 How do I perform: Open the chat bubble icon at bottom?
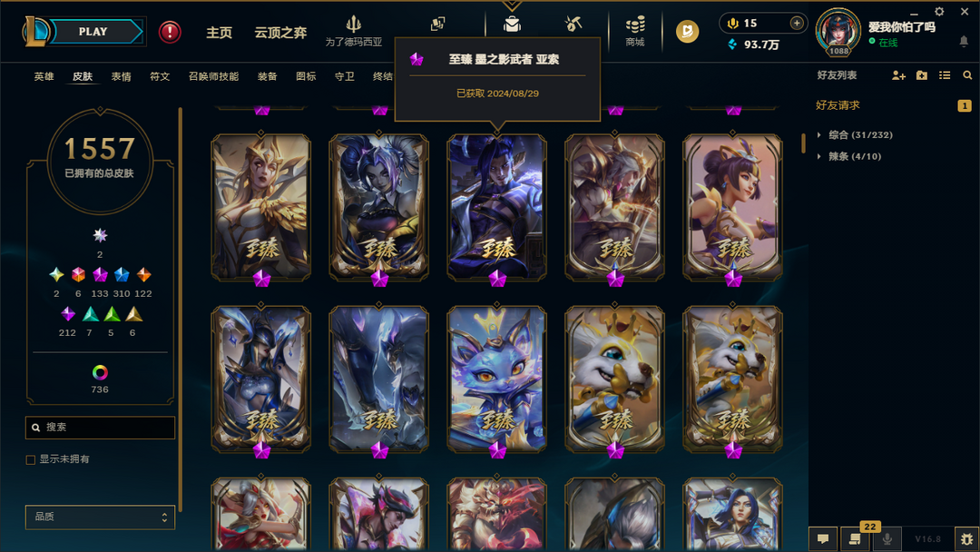(x=823, y=538)
